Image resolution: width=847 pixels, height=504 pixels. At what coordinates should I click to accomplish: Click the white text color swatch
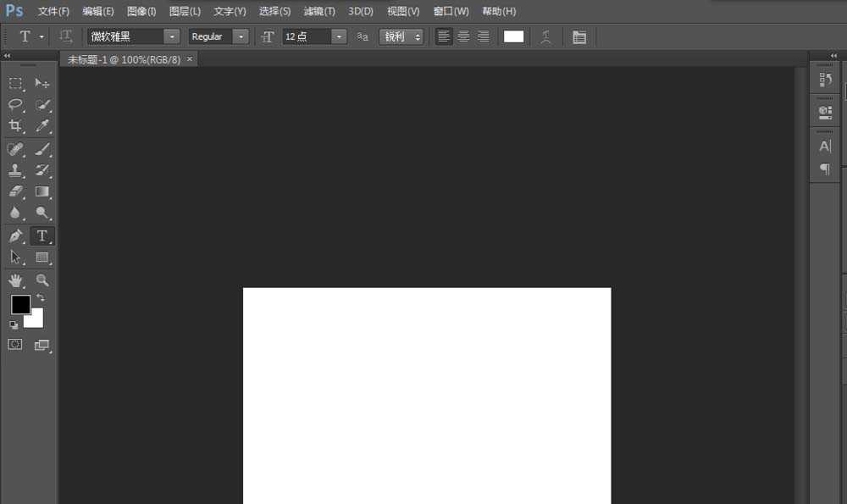point(513,36)
